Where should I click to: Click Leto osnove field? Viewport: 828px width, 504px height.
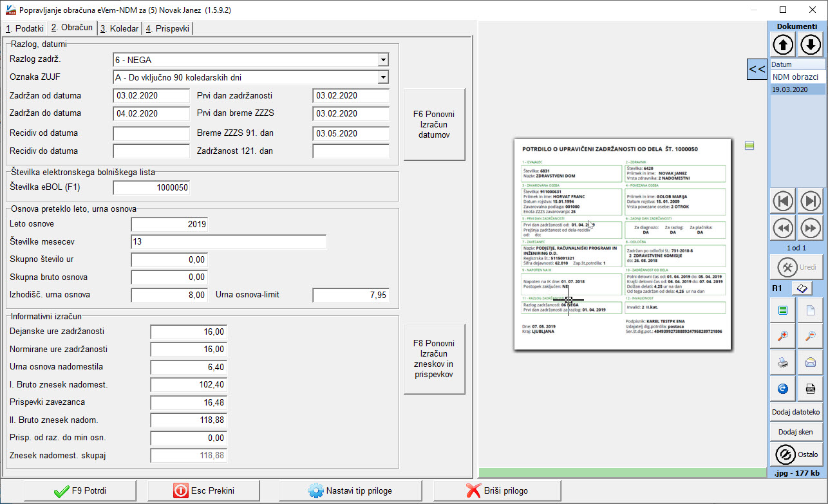pos(169,224)
